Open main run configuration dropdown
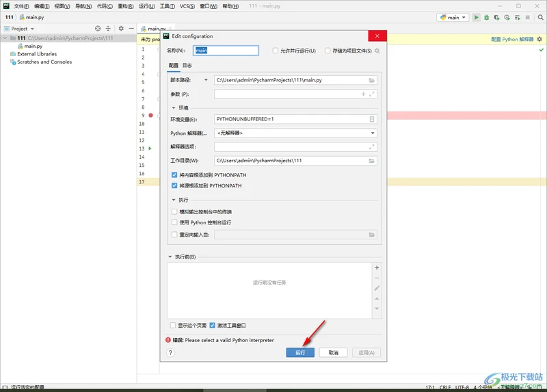Viewport: 547px width, 392px height. pos(453,18)
